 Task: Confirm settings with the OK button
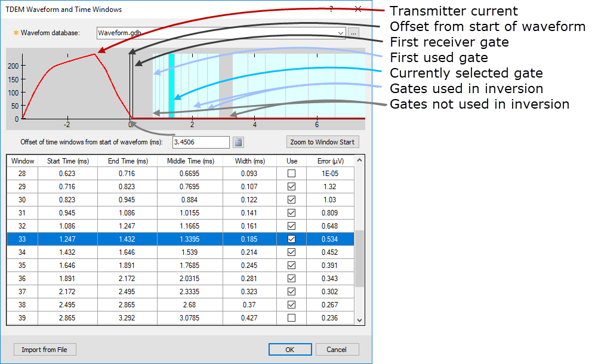(x=290, y=350)
